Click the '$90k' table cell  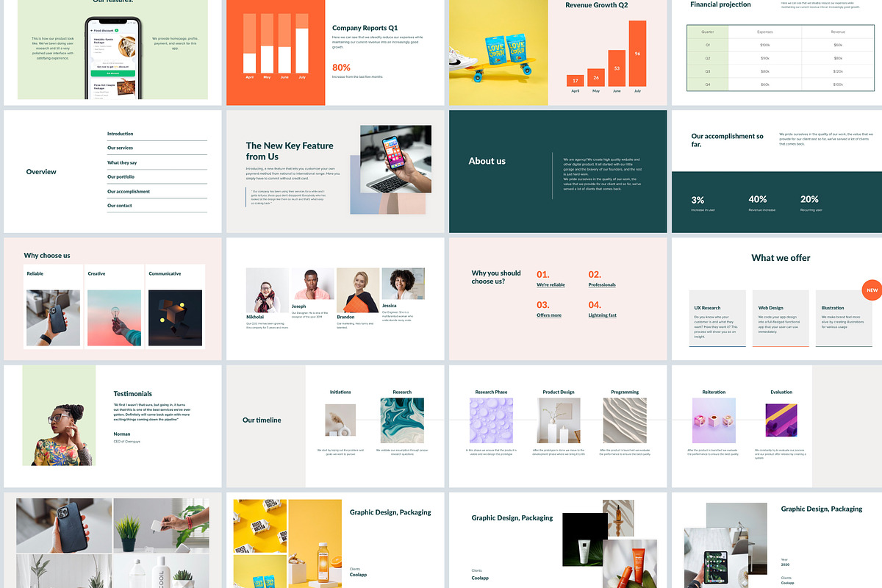765,58
